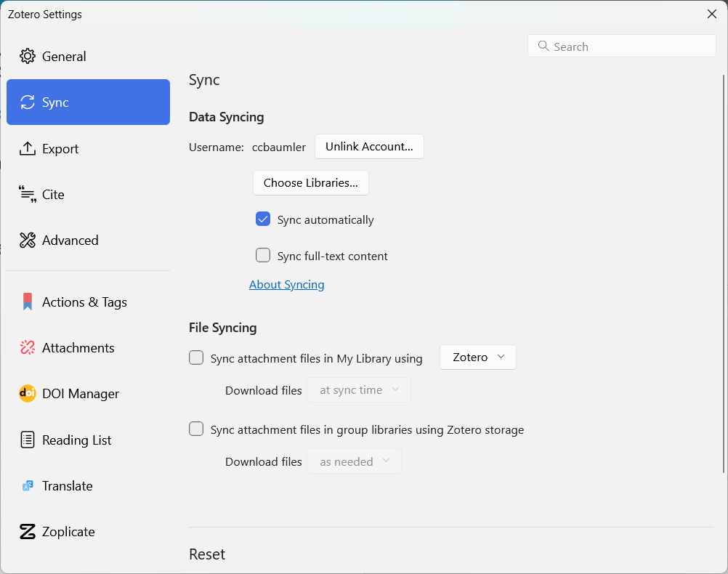Click the Cite quotation icon
The image size is (728, 574).
click(28, 195)
